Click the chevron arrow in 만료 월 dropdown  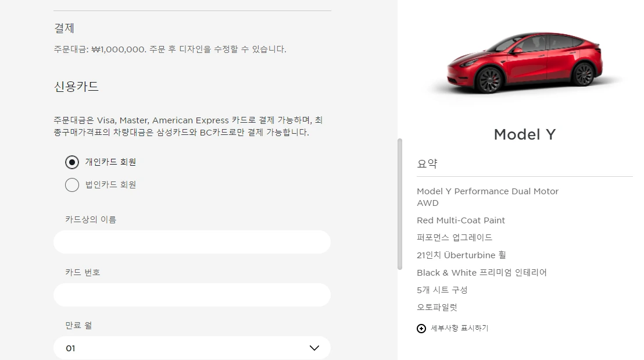click(x=314, y=348)
